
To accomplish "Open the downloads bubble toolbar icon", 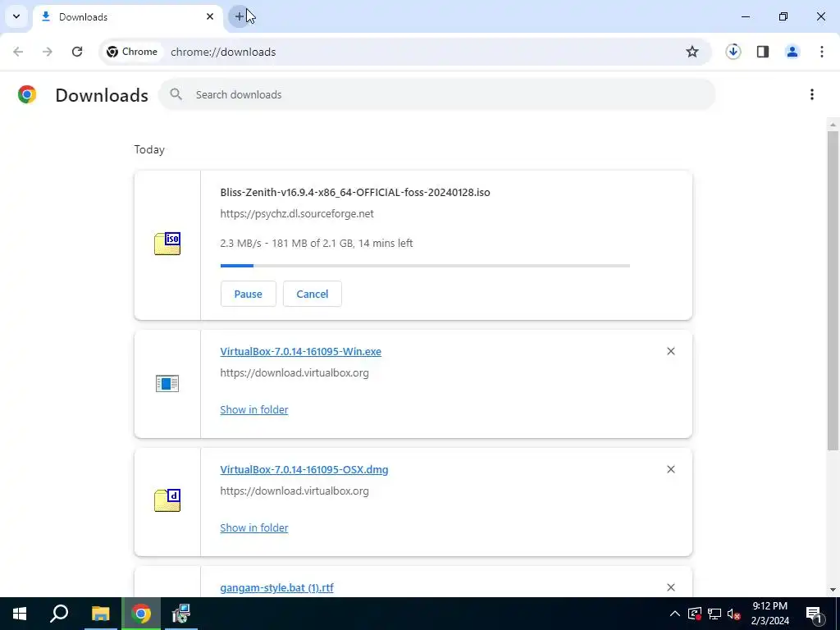I will click(733, 52).
